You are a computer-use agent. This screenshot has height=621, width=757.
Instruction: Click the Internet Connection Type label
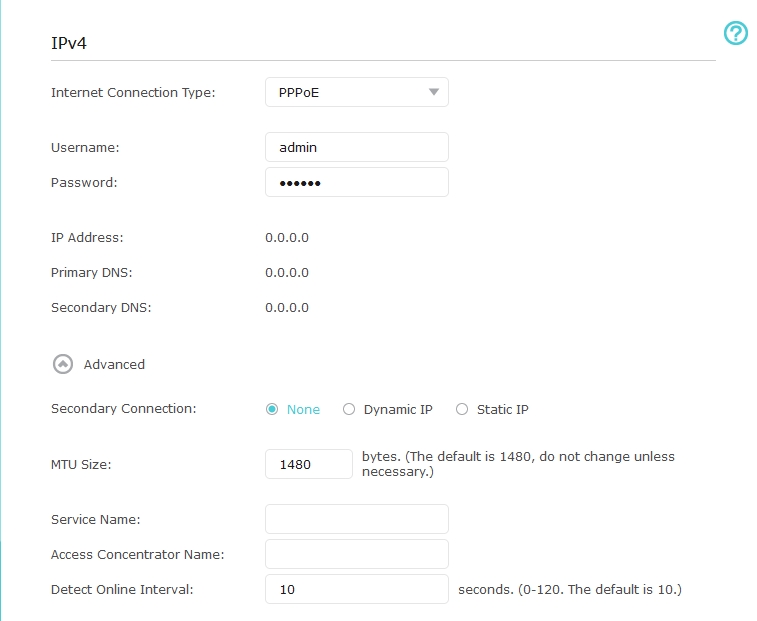click(133, 93)
